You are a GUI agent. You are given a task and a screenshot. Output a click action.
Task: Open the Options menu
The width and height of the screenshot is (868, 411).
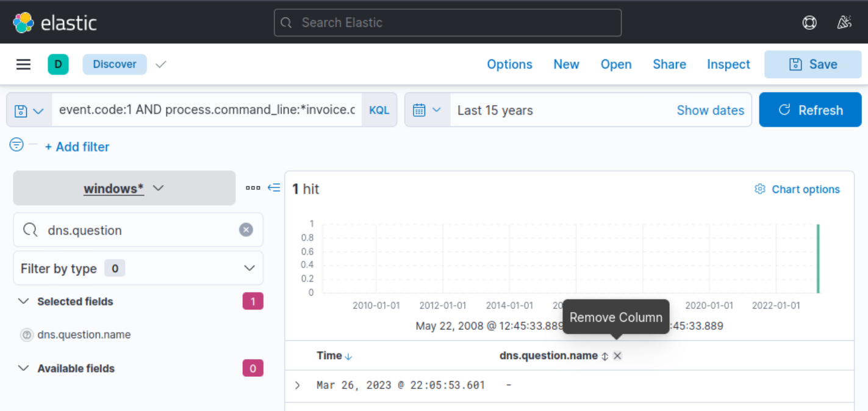(x=510, y=64)
